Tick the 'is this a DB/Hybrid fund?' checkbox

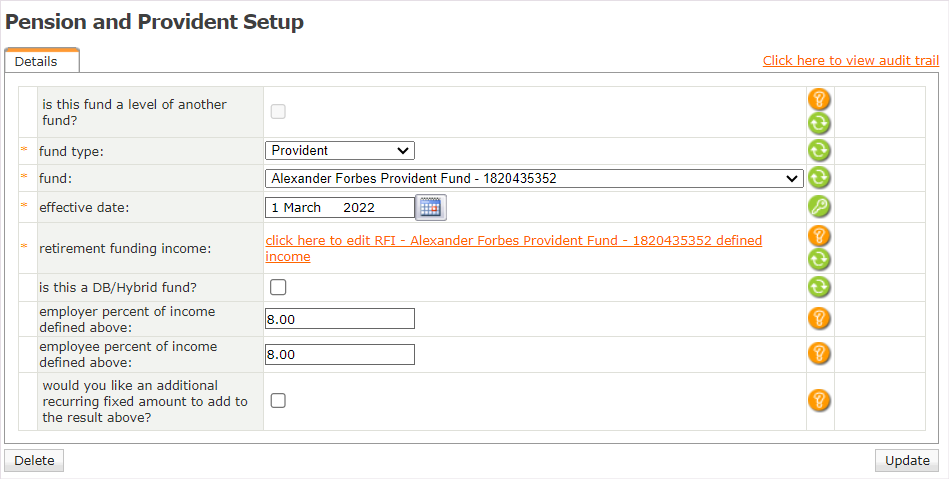pyautogui.click(x=278, y=287)
